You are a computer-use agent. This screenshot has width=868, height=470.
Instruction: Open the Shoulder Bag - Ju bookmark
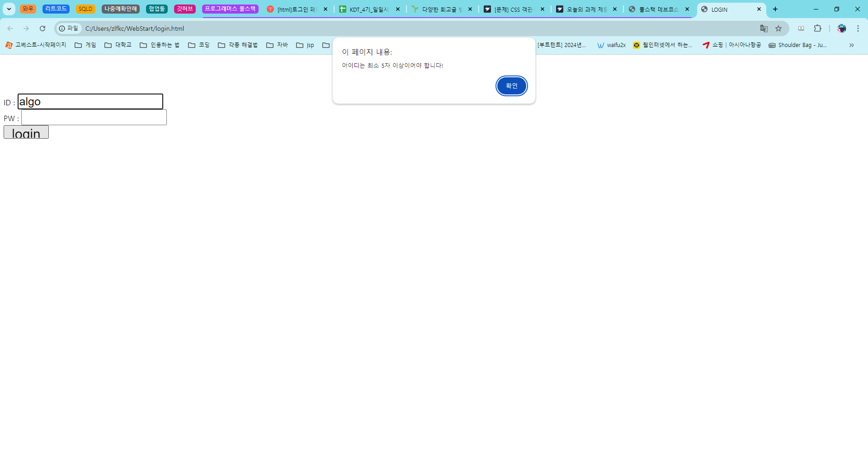click(798, 45)
